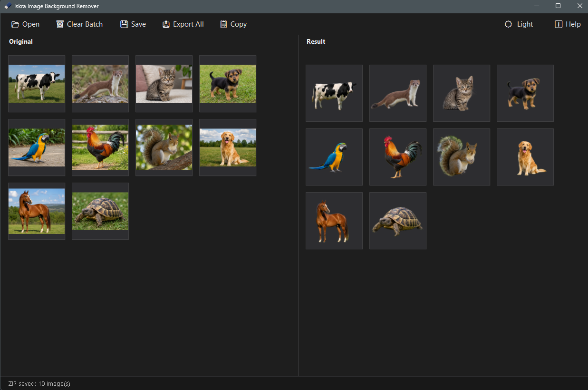Screen dimensions: 588x390
Task: Click the Open button label
Action: 31,24
